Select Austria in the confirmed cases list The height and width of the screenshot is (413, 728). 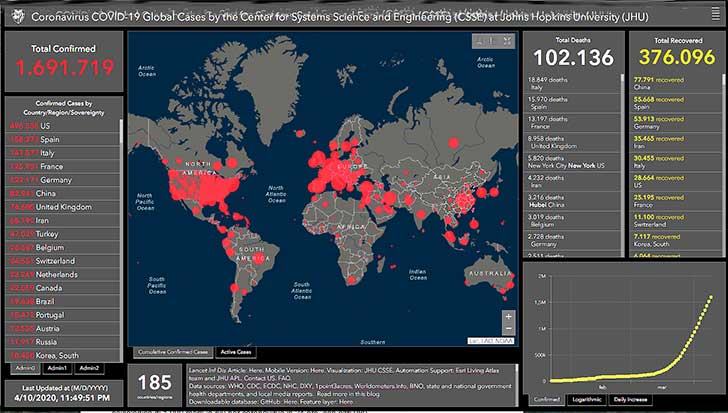click(x=63, y=329)
